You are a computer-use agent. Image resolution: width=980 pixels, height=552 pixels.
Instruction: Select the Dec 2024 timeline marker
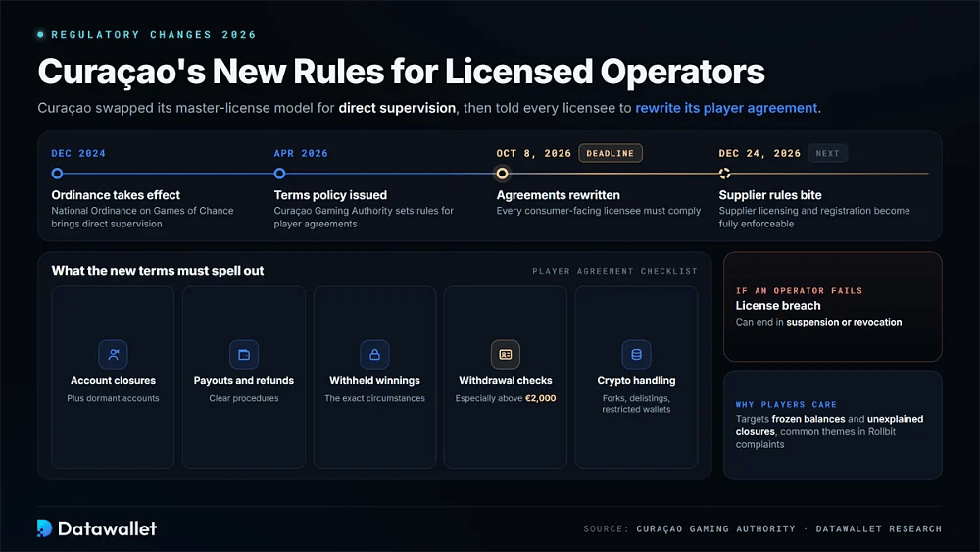(57, 174)
